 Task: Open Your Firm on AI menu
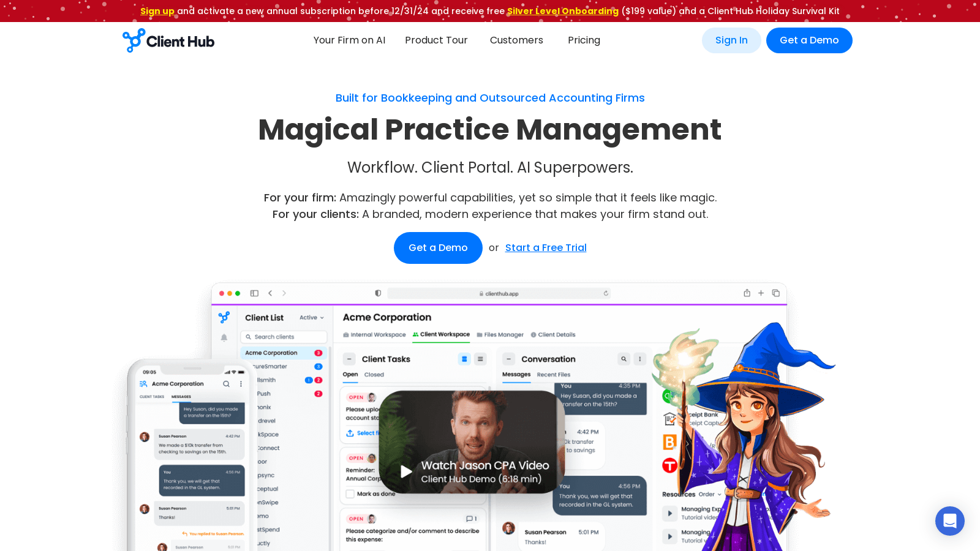349,40
